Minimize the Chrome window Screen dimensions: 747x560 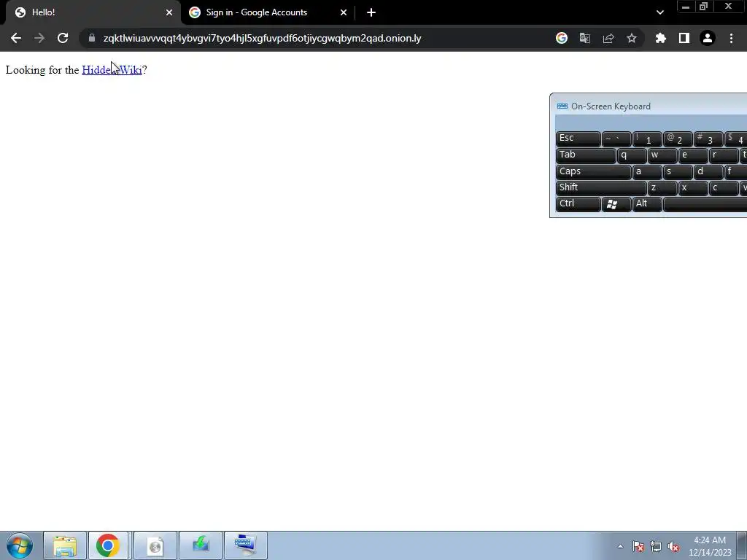(686, 7)
